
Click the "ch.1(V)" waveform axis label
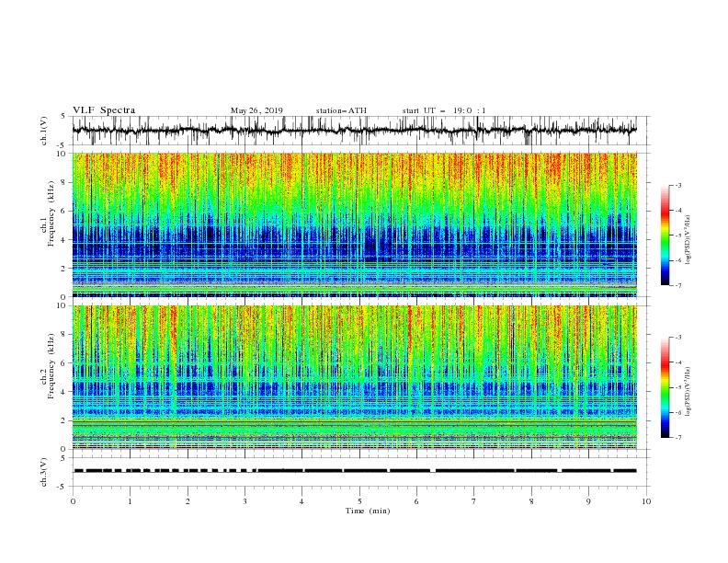click(x=44, y=131)
